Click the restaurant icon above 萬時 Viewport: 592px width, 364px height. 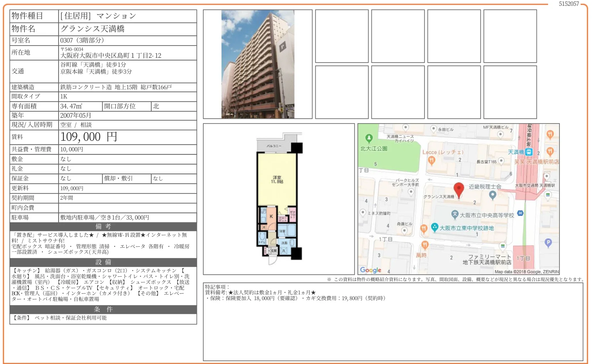[425, 245]
